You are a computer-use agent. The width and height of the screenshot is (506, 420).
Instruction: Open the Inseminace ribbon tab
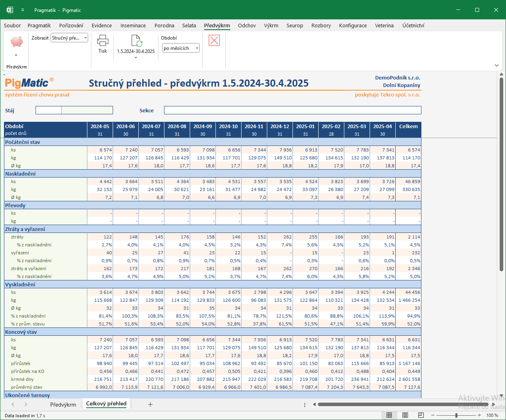click(133, 25)
